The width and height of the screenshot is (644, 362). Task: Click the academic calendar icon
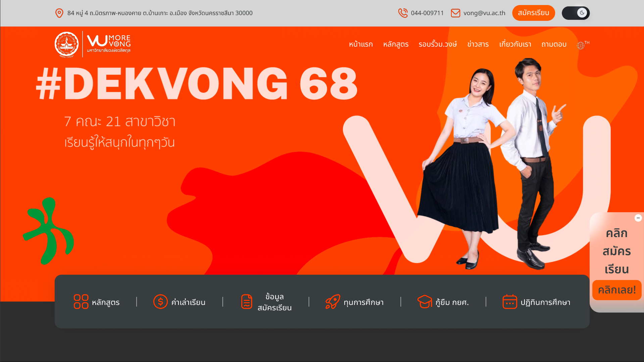pyautogui.click(x=509, y=302)
